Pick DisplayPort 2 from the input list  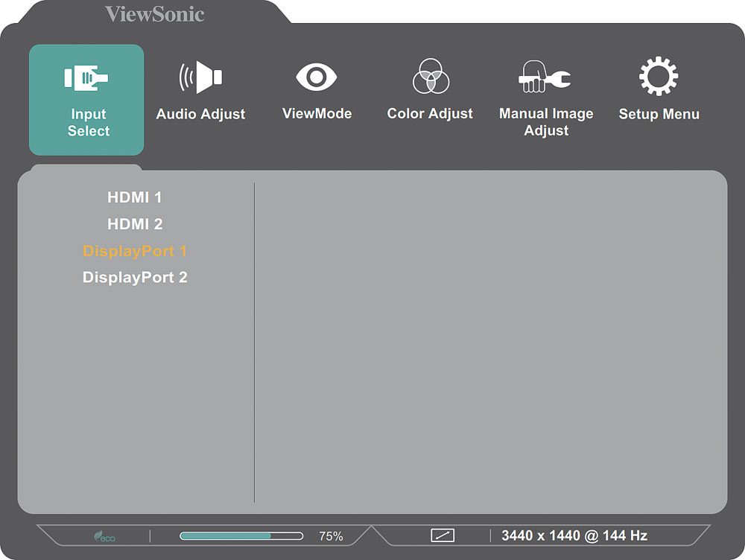click(135, 278)
